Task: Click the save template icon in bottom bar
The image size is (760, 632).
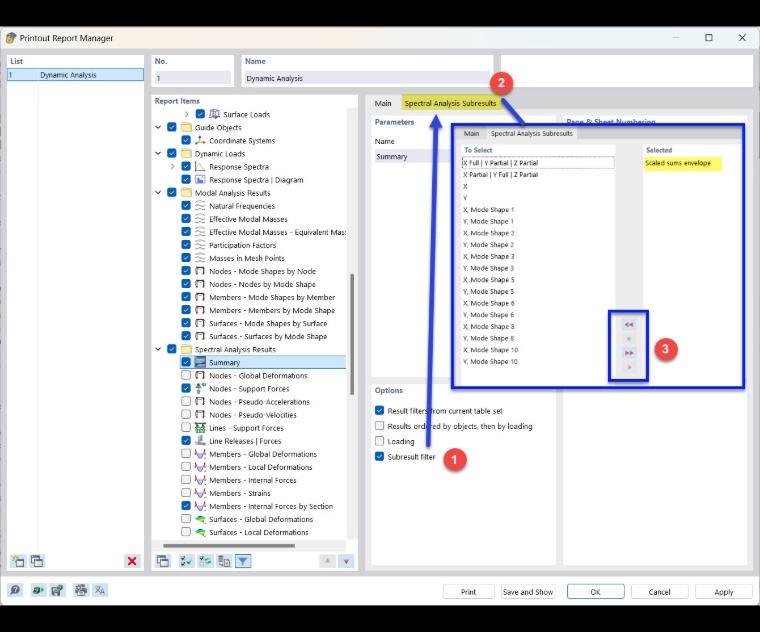Action: tap(57, 590)
